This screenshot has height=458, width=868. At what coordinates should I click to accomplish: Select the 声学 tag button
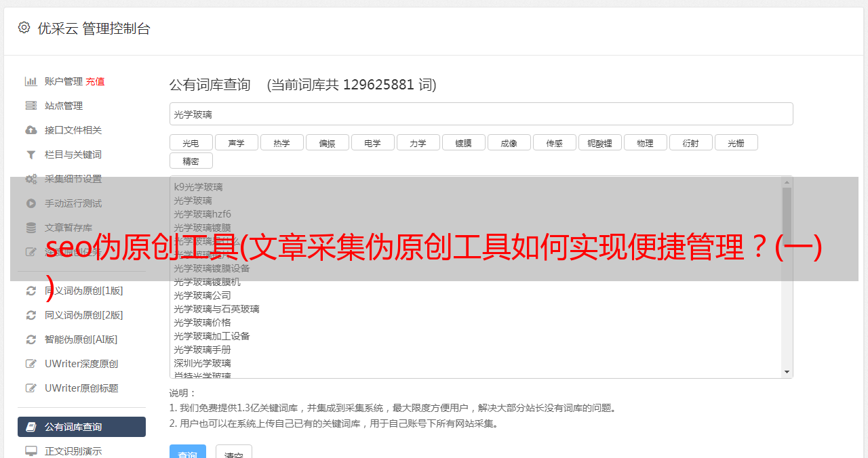(236, 142)
